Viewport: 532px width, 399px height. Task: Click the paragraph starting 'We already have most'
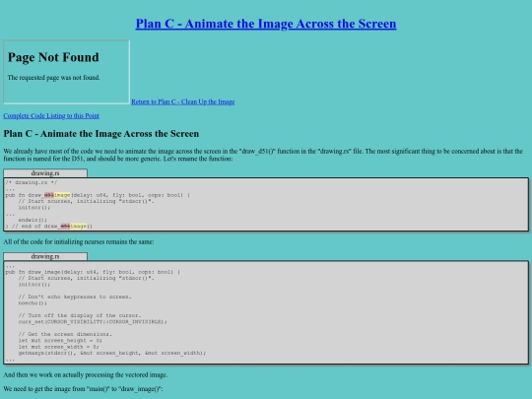[x=263, y=155]
